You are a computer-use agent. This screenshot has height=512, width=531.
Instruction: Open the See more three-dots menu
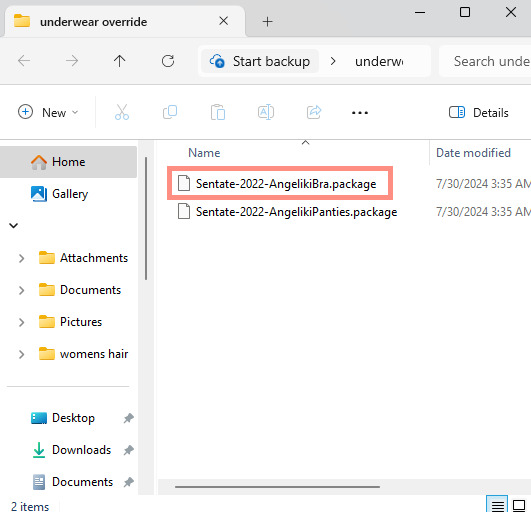point(360,113)
